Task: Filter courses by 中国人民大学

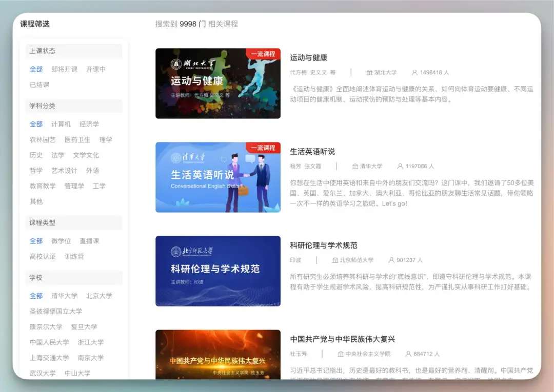Action: click(x=49, y=343)
